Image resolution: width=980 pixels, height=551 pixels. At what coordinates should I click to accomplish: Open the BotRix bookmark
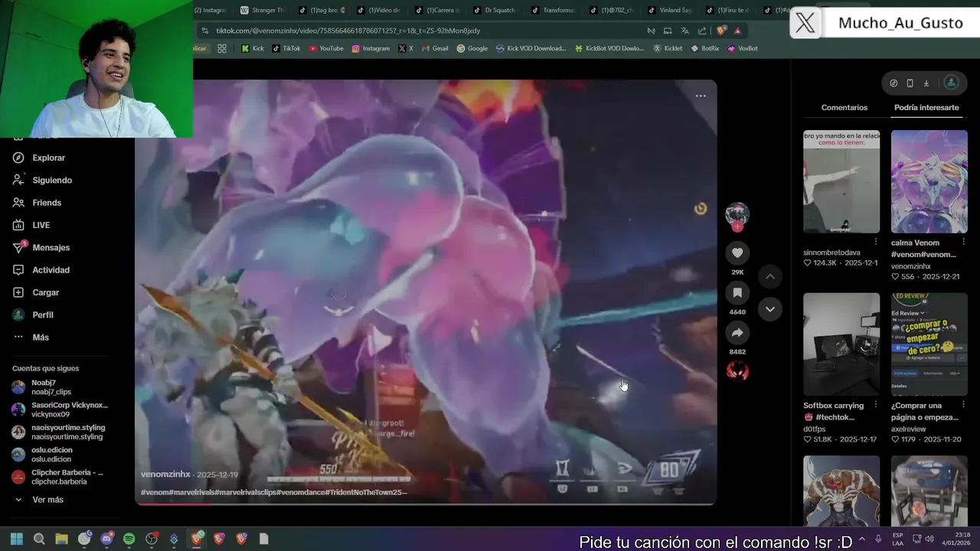click(705, 48)
